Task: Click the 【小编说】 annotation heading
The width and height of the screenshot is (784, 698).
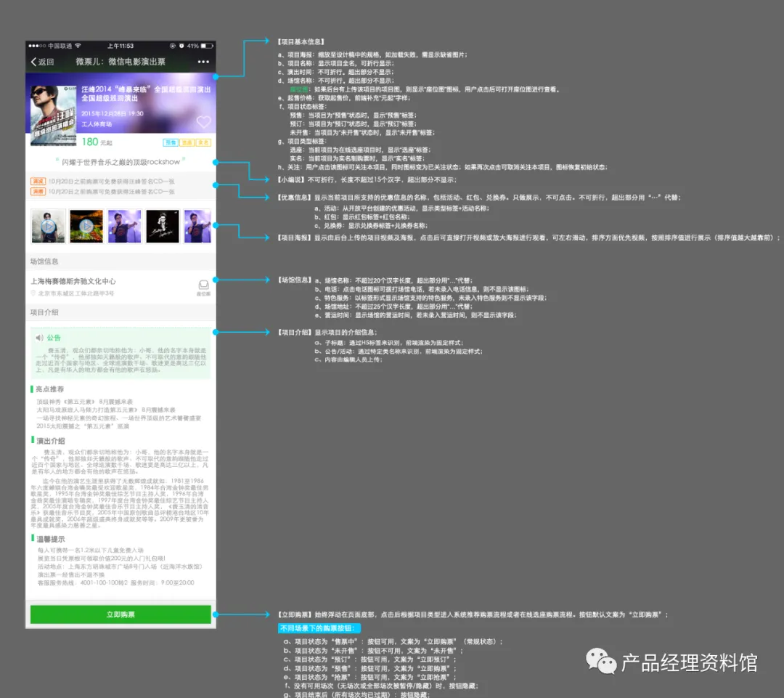Action: tap(292, 179)
